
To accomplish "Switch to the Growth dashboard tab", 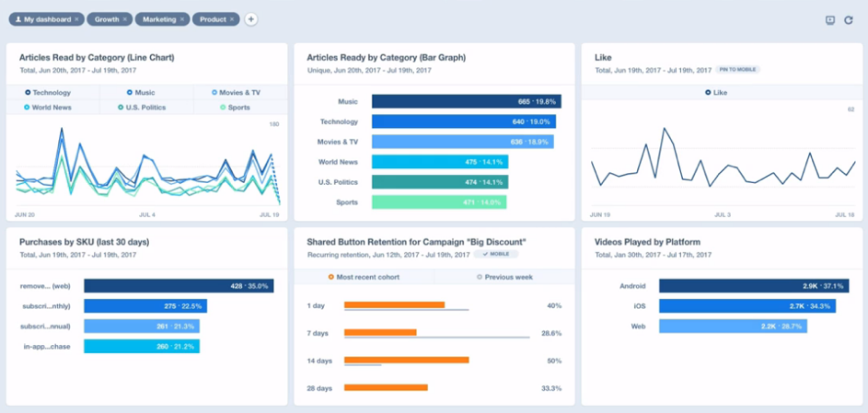I will [106, 18].
